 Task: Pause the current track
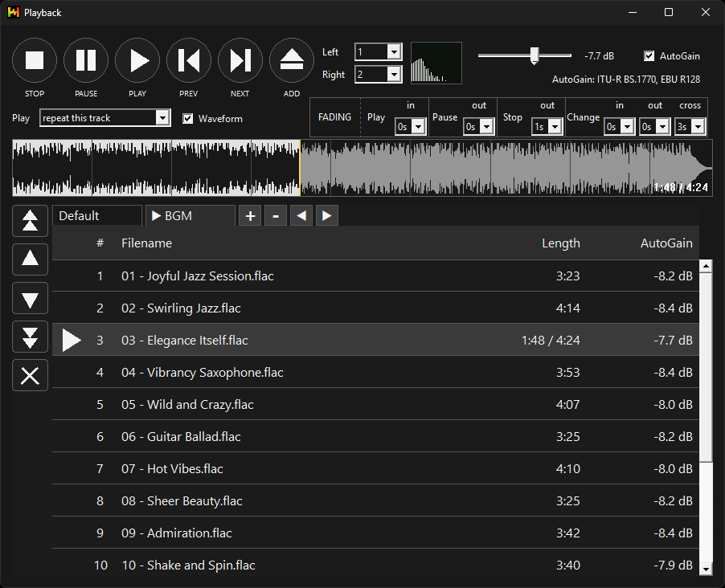tap(86, 60)
